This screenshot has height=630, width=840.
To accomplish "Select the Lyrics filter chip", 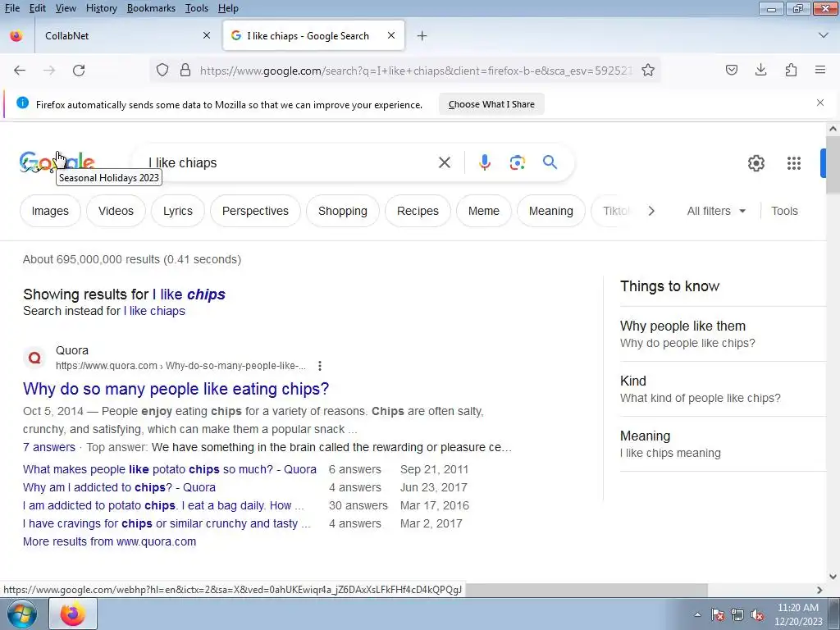I will tap(178, 211).
